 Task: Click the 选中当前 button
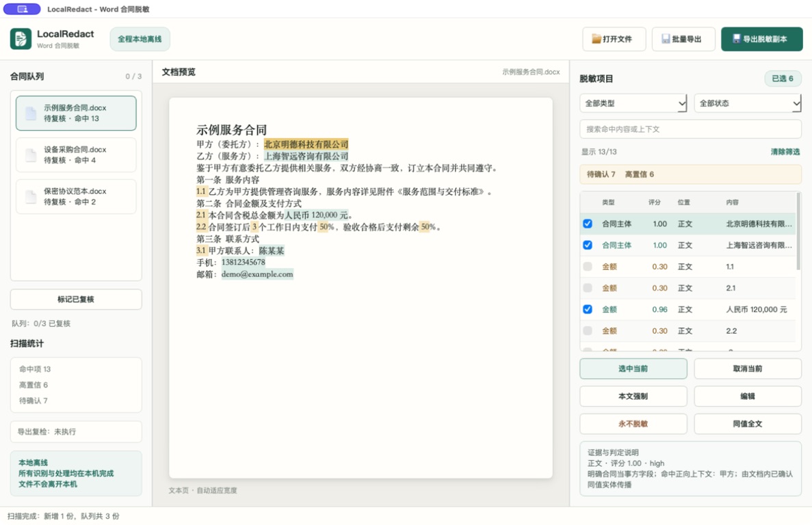633,368
